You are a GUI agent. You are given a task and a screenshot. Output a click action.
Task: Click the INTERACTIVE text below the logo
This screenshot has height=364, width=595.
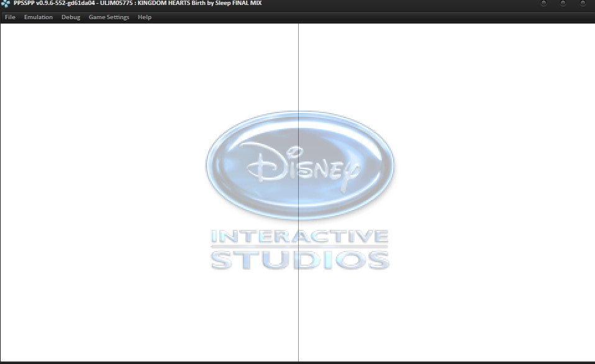pos(299,237)
